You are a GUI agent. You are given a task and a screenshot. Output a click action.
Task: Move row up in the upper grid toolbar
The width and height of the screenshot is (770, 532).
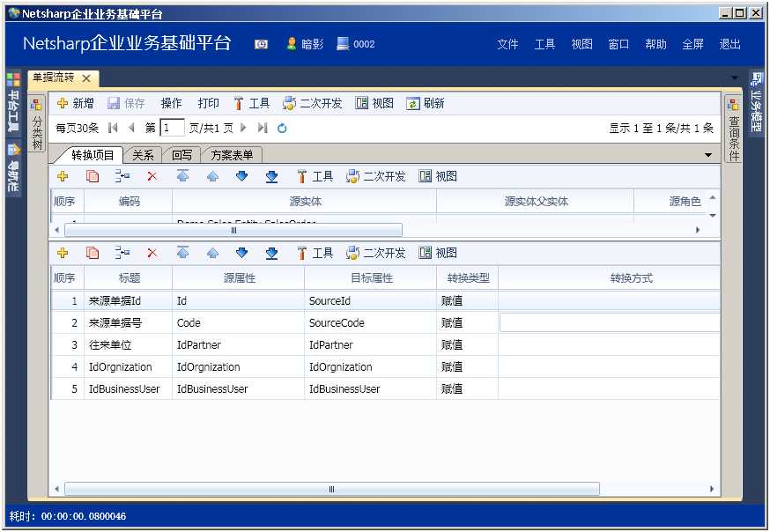212,176
